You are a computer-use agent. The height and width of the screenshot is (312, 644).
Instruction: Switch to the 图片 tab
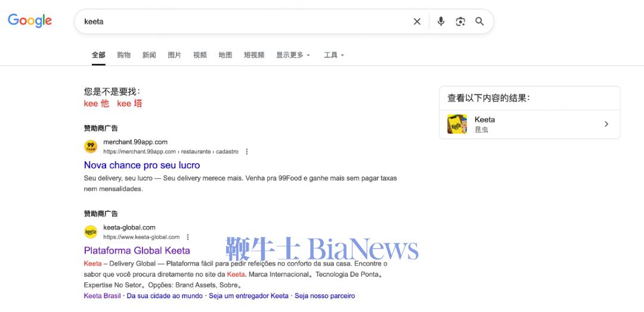175,55
